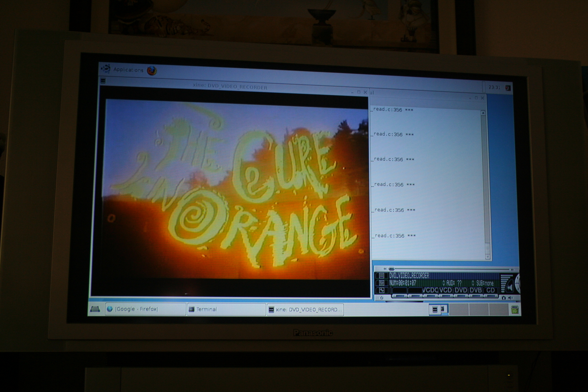The height and width of the screenshot is (392, 588).
Task: Fast-forward using the double-right arrow
Action: pos(512,270)
